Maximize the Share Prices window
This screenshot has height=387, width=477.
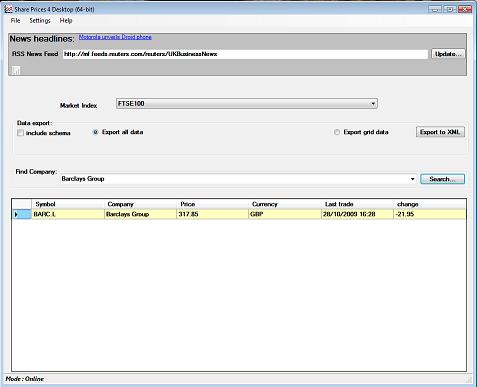click(450, 9)
